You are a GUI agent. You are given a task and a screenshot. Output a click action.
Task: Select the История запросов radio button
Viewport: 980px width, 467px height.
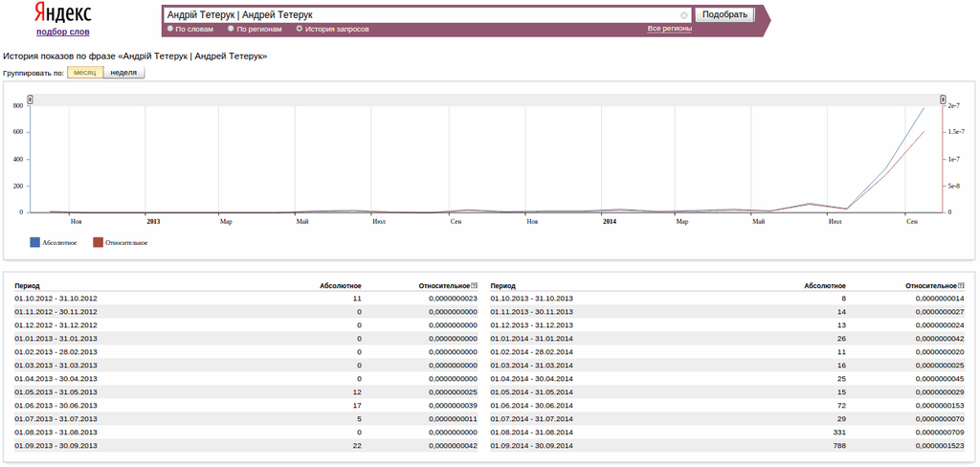point(300,29)
